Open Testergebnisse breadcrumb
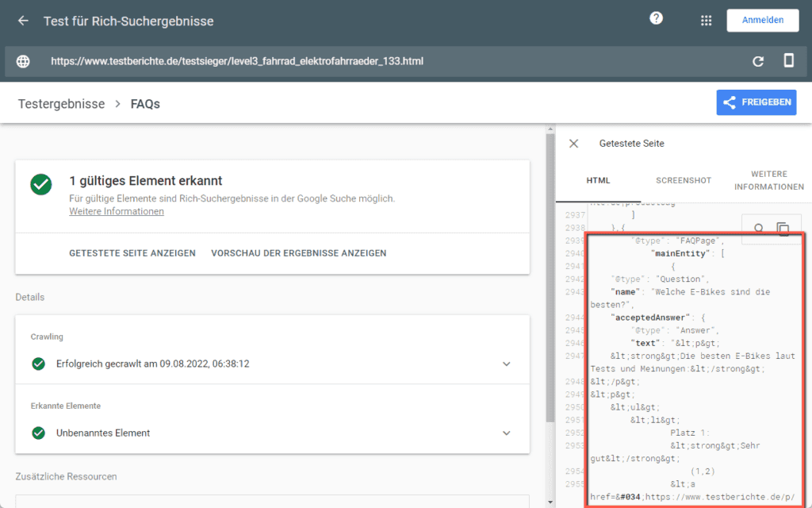Image resolution: width=812 pixels, height=508 pixels. click(61, 104)
